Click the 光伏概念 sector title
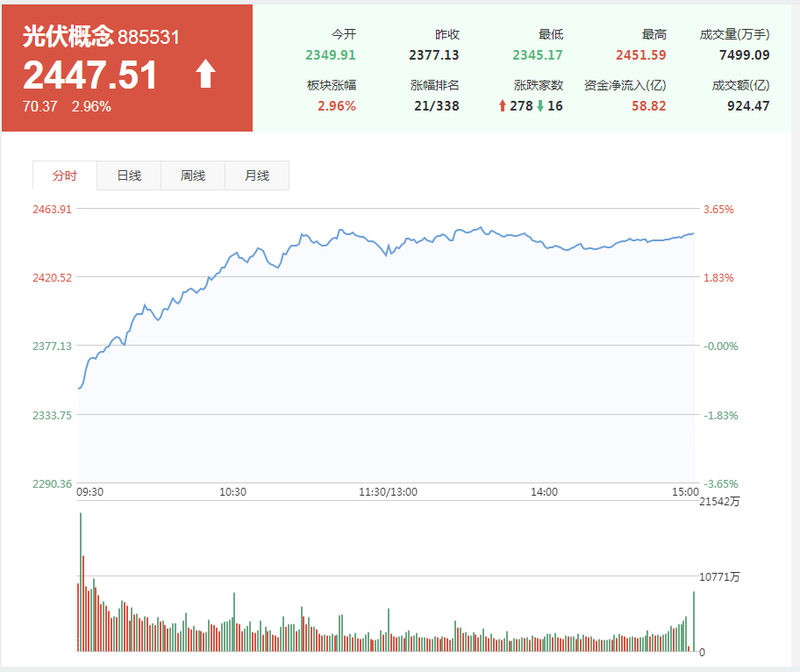The width and height of the screenshot is (800, 672). (68, 36)
